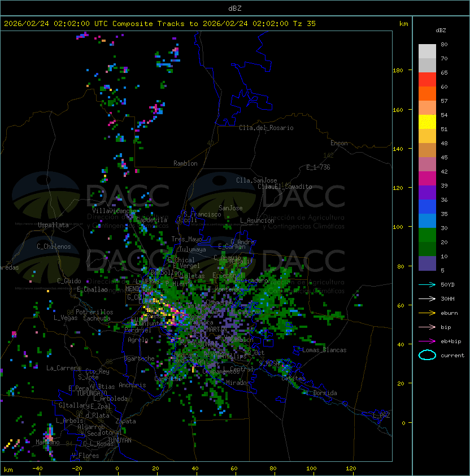Click the yellow eburn arrow legend icon
470x476 pixels.
coord(427,313)
